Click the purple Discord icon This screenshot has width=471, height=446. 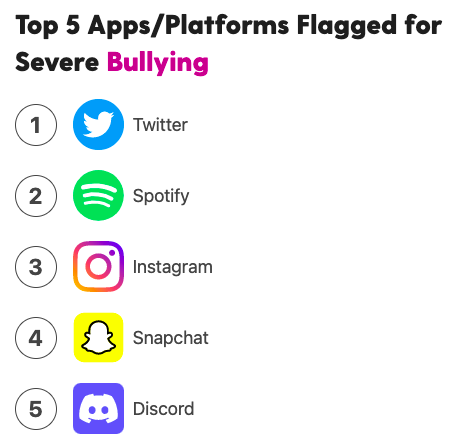98,408
